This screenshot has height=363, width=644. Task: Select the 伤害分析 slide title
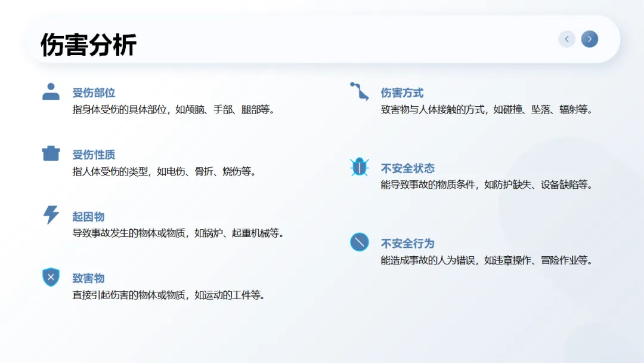88,44
